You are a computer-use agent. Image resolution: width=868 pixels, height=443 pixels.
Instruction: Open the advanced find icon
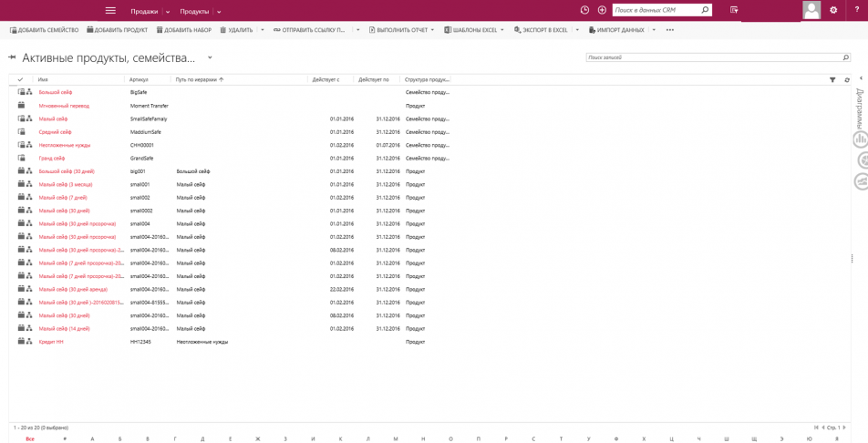[x=734, y=10]
